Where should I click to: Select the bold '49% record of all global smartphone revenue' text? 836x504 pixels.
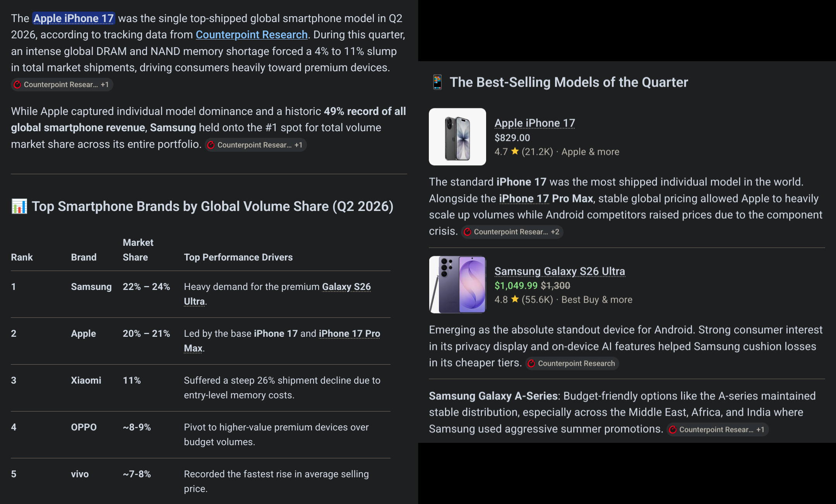pos(208,119)
